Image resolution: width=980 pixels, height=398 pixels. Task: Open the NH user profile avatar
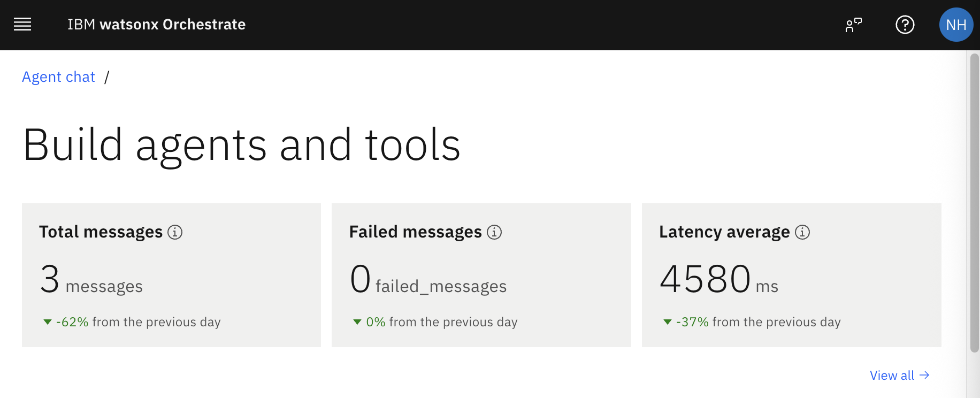click(x=956, y=25)
